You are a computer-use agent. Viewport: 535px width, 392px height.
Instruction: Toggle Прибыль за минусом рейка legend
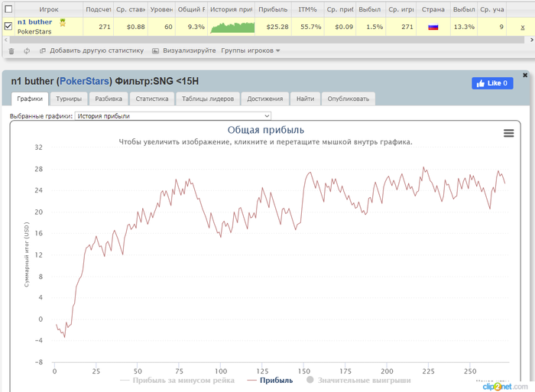(177, 381)
